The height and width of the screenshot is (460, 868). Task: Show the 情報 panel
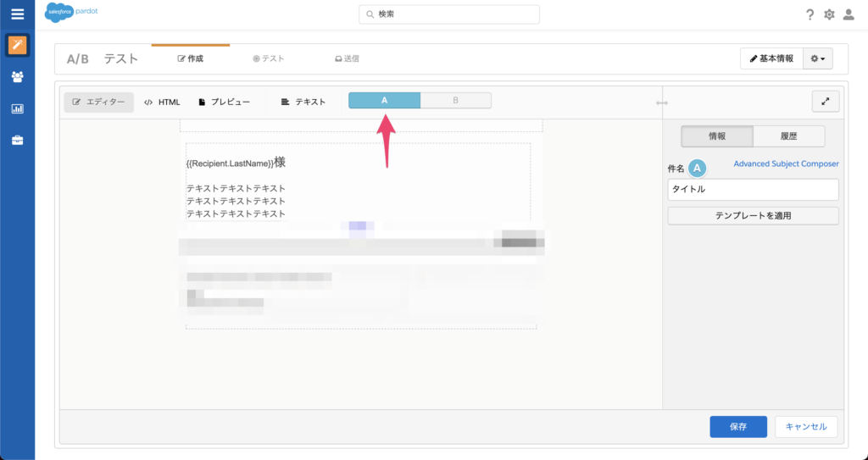[716, 136]
